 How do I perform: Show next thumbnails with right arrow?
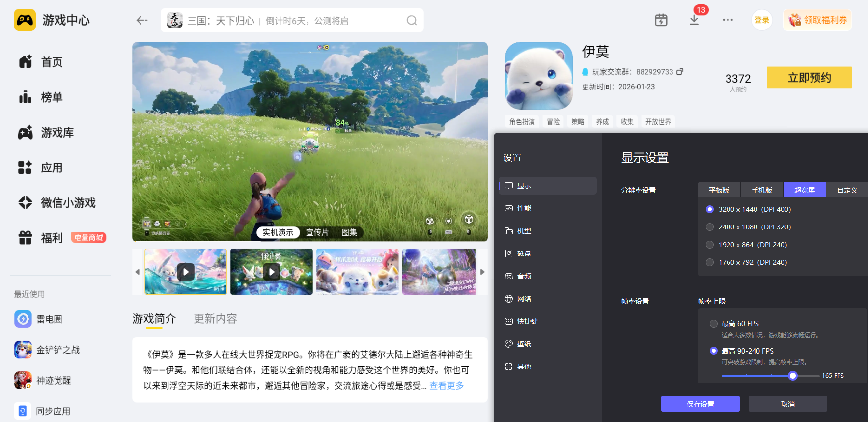(482, 272)
